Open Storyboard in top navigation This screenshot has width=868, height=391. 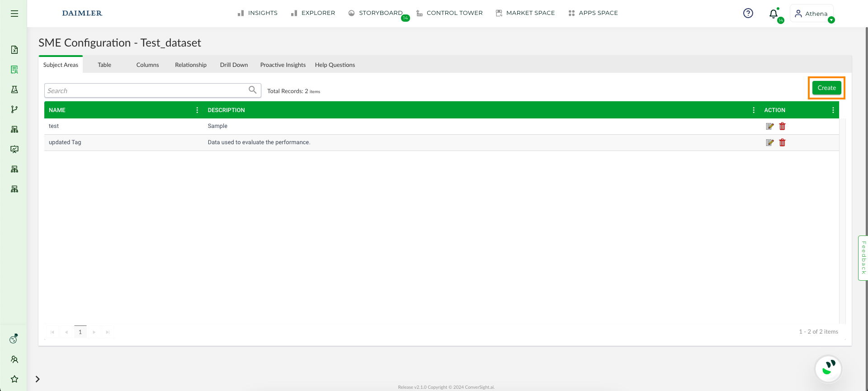click(x=376, y=13)
